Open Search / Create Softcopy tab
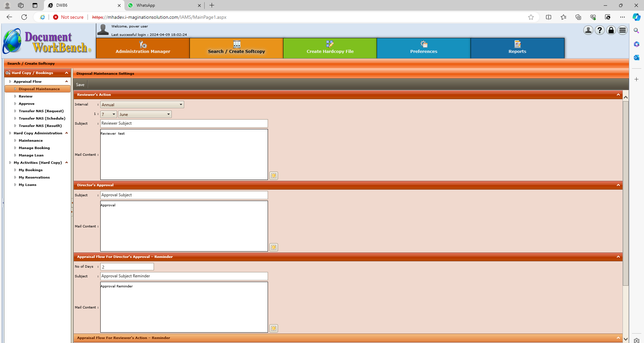This screenshot has width=644, height=343. 236,48
